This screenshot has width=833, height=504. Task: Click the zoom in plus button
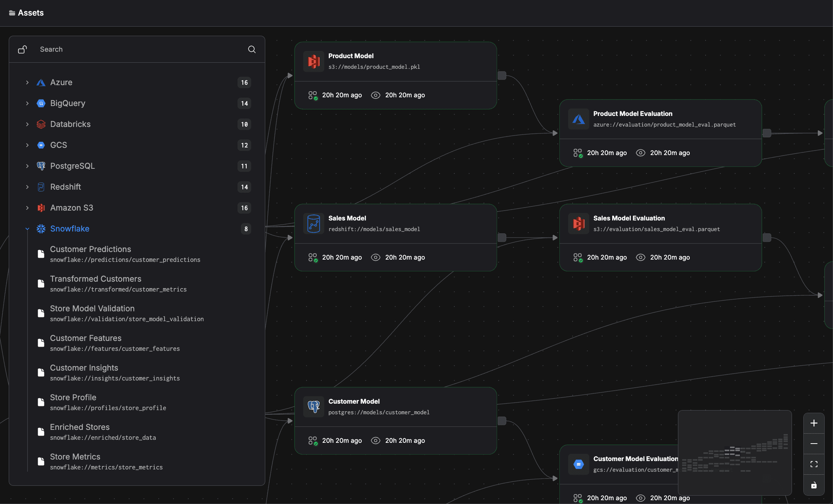click(814, 423)
